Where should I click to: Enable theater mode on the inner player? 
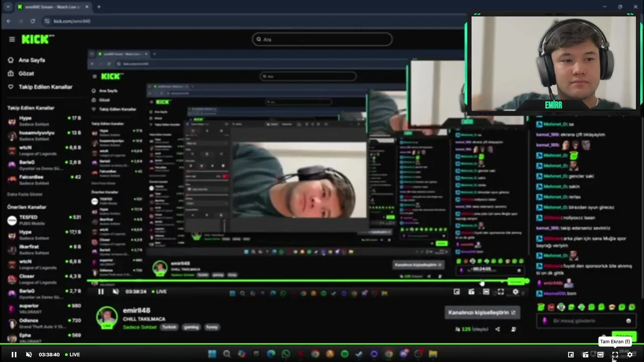[486, 292]
